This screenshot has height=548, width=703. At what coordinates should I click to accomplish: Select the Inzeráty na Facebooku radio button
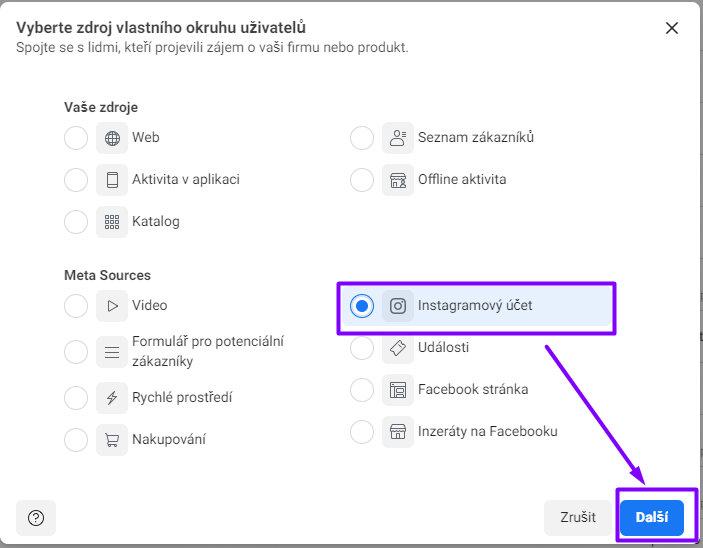coord(362,432)
